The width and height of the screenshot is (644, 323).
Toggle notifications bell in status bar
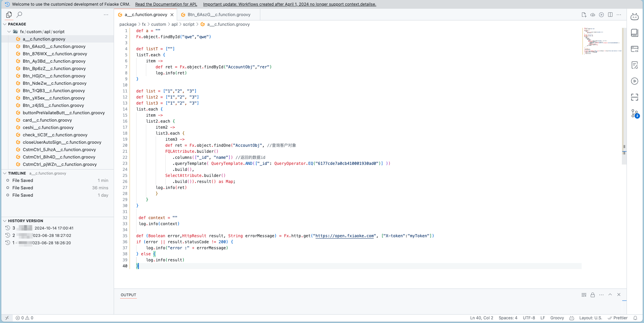click(x=635, y=318)
